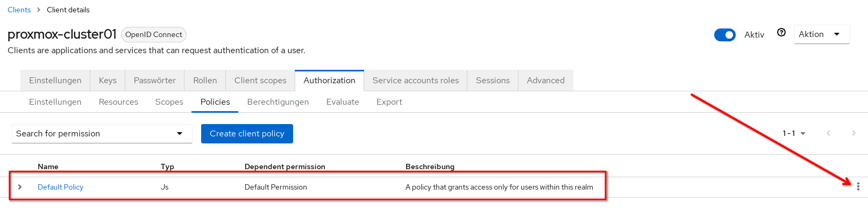Open the Search for permission dropdown
Viewport: 868px width, 210px height.
tap(102, 134)
